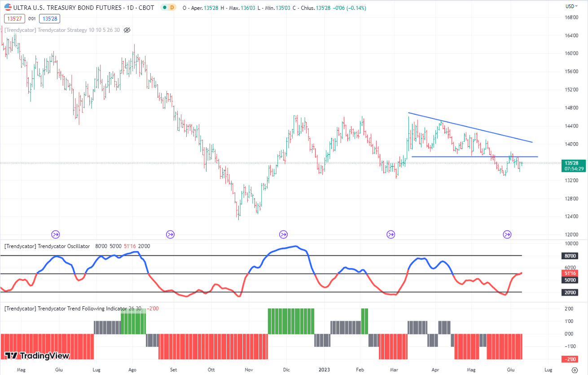Open symbol search from Ultra U.S. Treasury Bond Futures title

(x=83, y=8)
